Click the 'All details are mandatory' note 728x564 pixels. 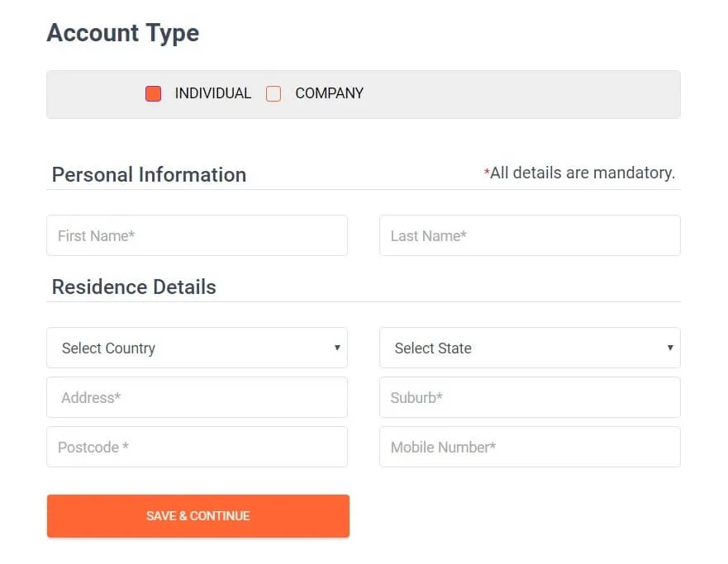point(583,173)
